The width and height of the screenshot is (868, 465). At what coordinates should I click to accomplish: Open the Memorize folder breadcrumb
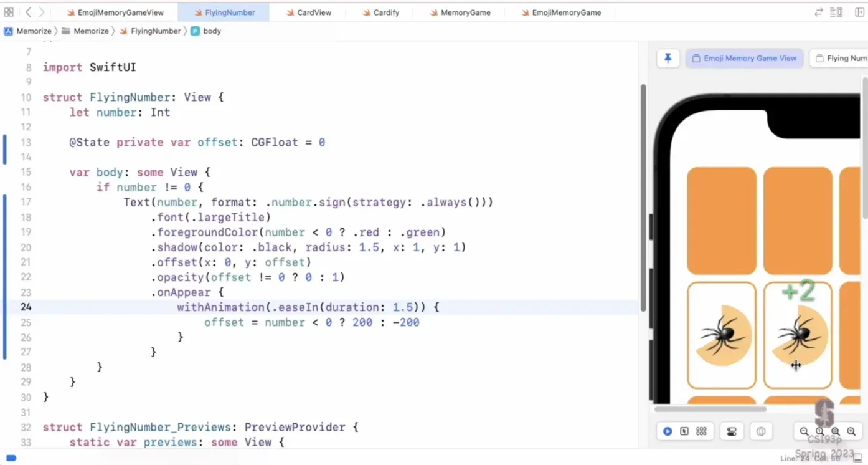point(85,31)
